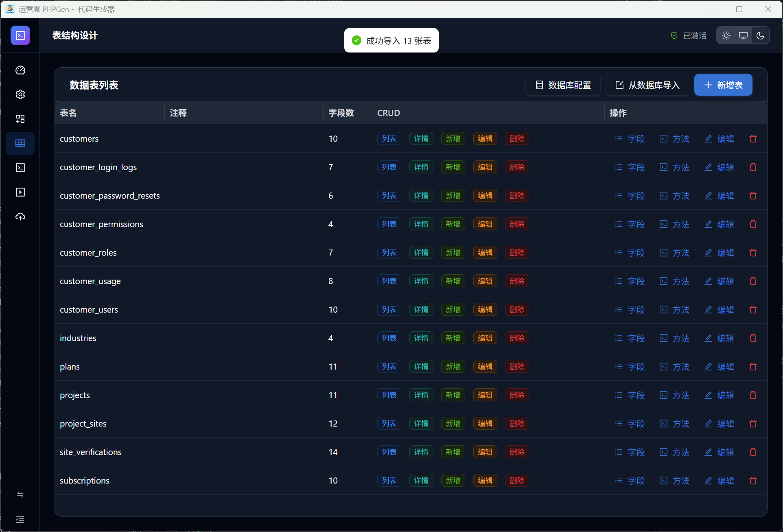Click 编辑 action for customer_usage row
The height and width of the screenshot is (532, 783).
719,281
